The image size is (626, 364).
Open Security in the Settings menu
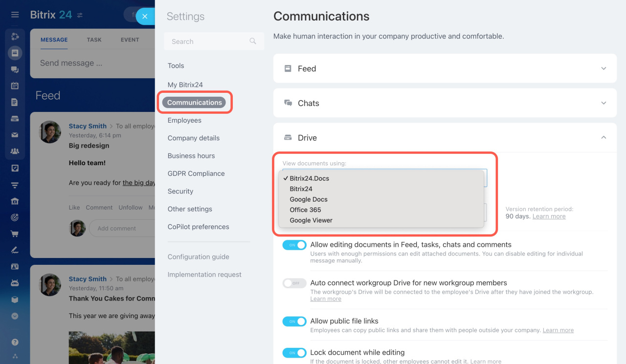(x=180, y=191)
